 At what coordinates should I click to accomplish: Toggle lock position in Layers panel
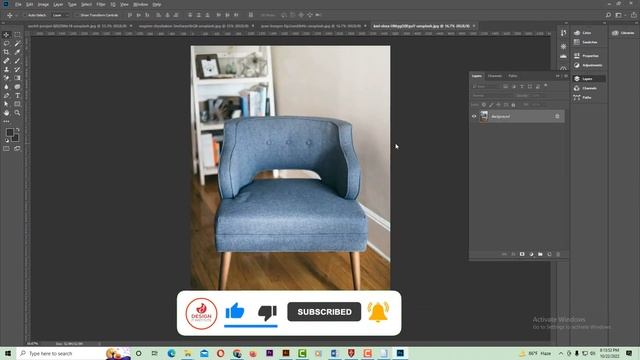[498, 105]
